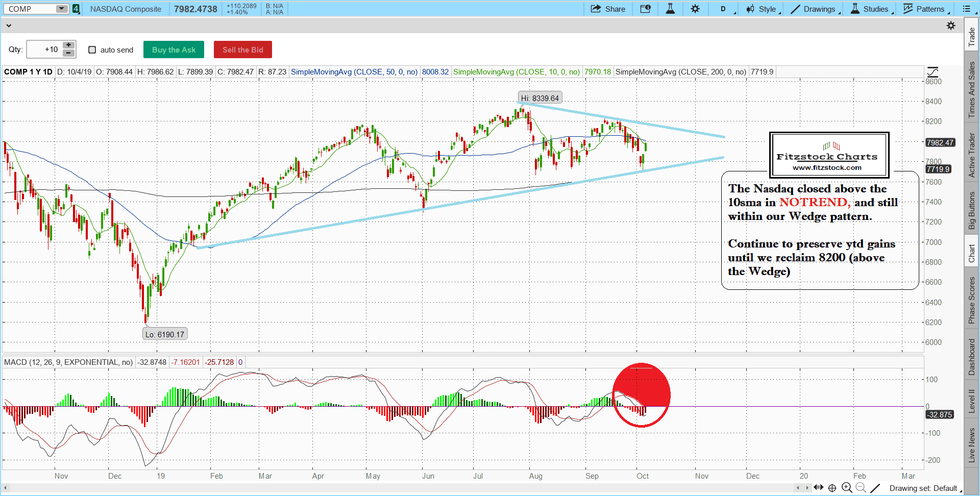The image size is (980, 496).
Task: Open chart settings gear in top toolbar
Action: (695, 9)
